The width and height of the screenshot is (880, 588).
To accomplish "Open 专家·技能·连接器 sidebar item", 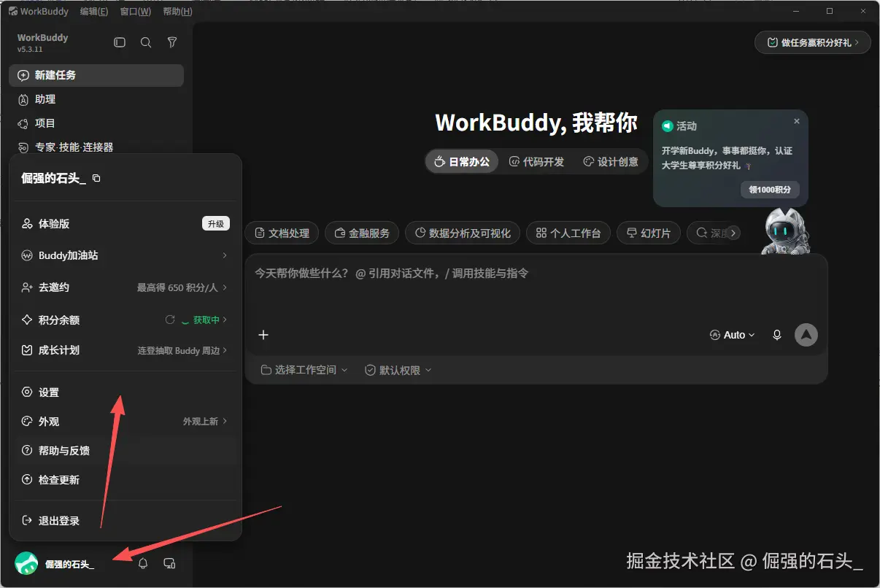I will tap(96, 147).
